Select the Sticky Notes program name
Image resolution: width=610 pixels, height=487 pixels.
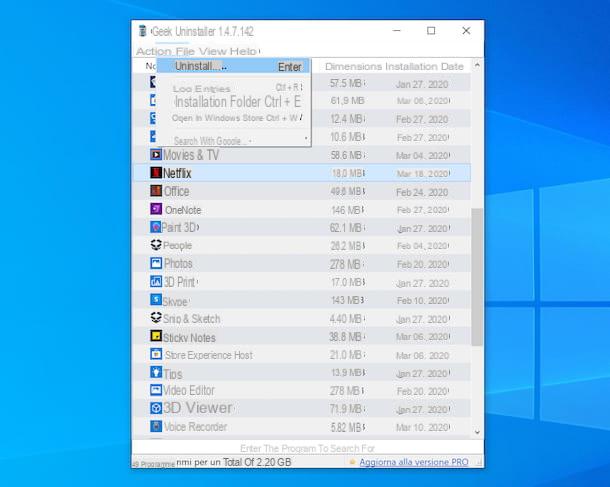189,338
